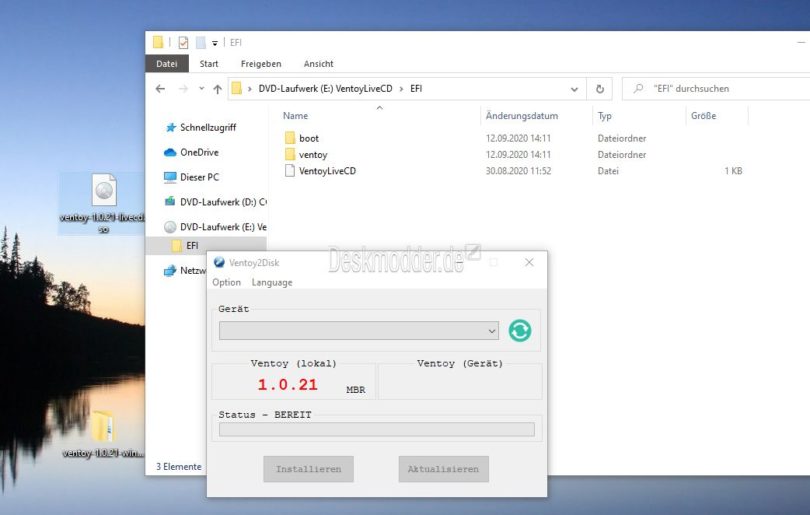Click the VentoyLiveCD file name
The width and height of the screenshot is (810, 515).
(328, 170)
